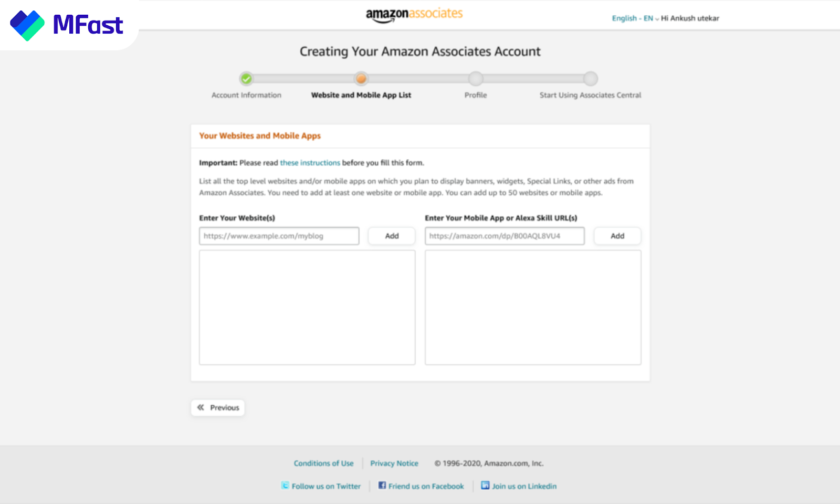Click the orange Website and Mobile App List step circle
The width and height of the screenshot is (840, 504).
pyautogui.click(x=361, y=79)
